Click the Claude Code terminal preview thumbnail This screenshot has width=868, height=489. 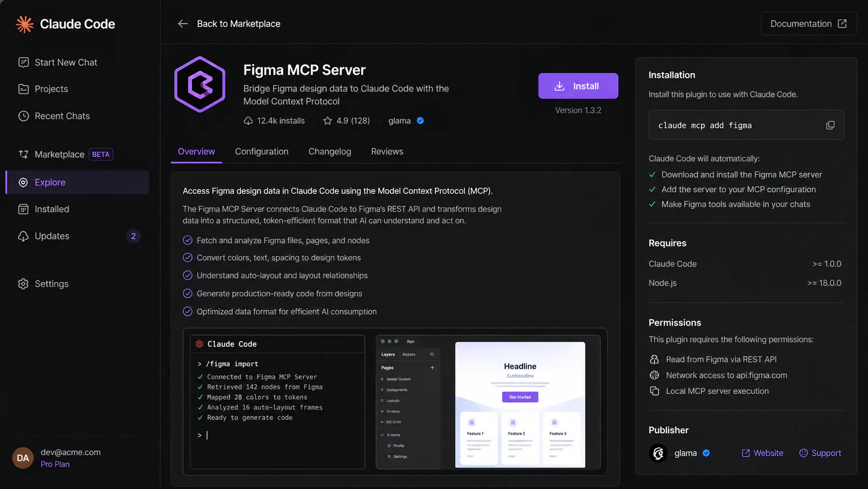pos(277,402)
